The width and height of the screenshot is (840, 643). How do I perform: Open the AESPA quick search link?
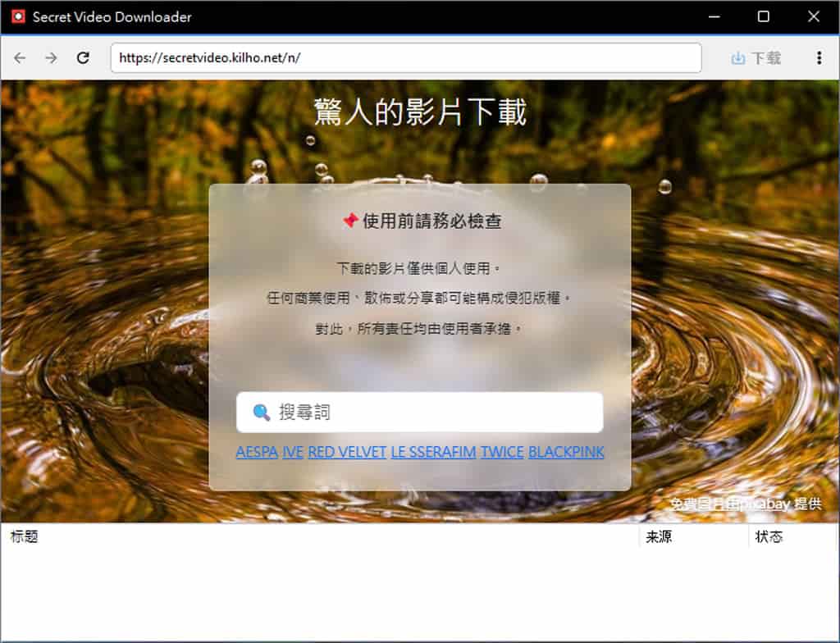point(257,452)
